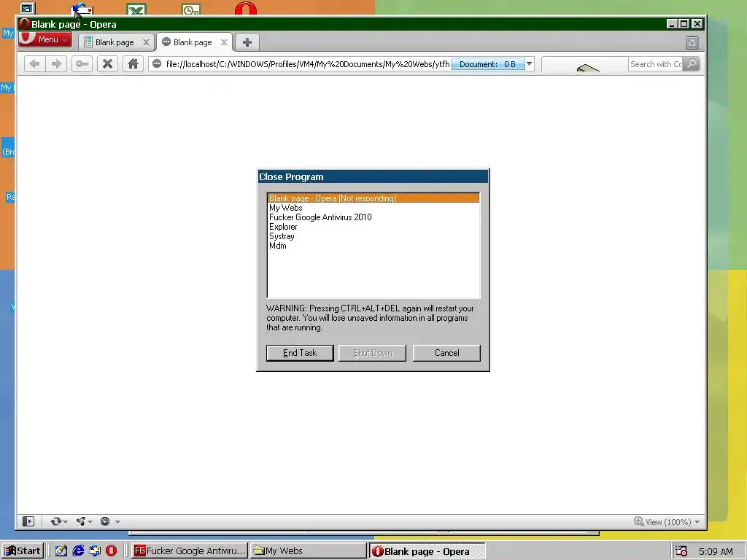Launch Internet Explorer from quick launch

78,551
